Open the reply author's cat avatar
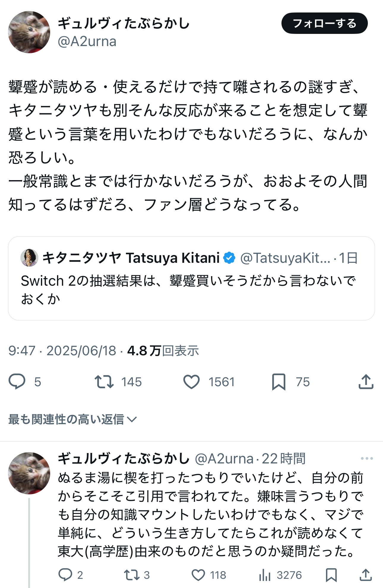Viewport: 383px width, 588px height. click(x=29, y=473)
